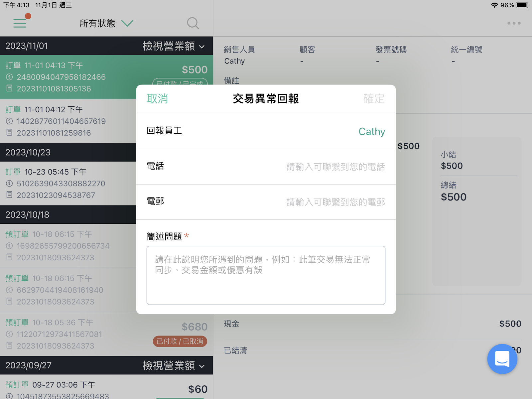Viewport: 532px width, 399px height.
Task: Select order 11-01 04:13 下午 for $500
Action: tap(106, 77)
